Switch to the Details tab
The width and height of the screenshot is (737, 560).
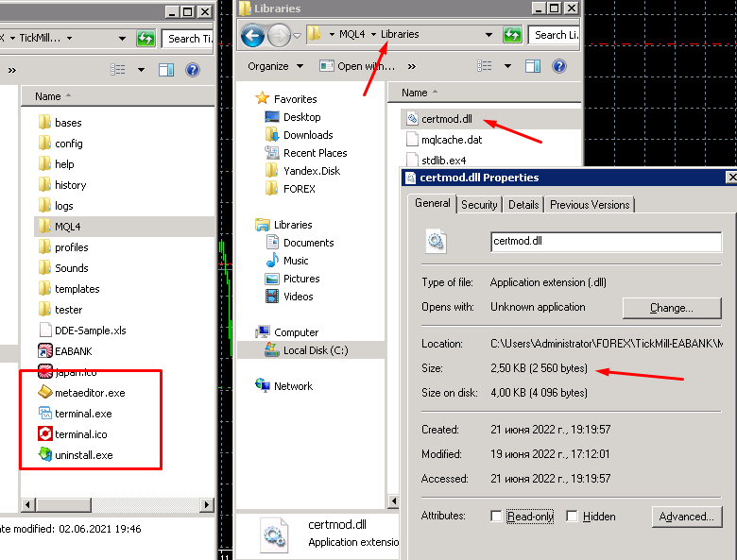(x=523, y=205)
